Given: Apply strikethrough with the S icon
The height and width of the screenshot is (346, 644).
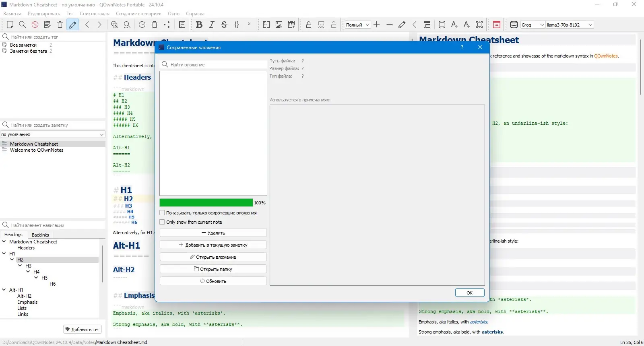Looking at the screenshot, I should [x=224, y=25].
